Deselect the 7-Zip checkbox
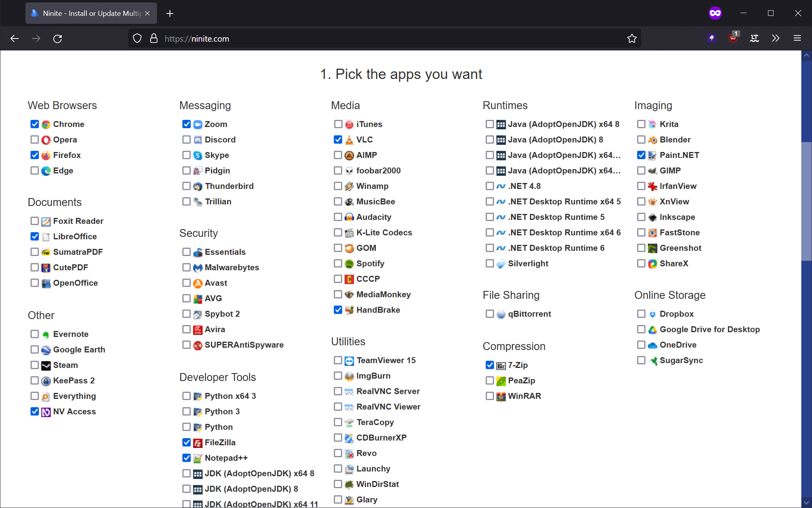 (490, 365)
